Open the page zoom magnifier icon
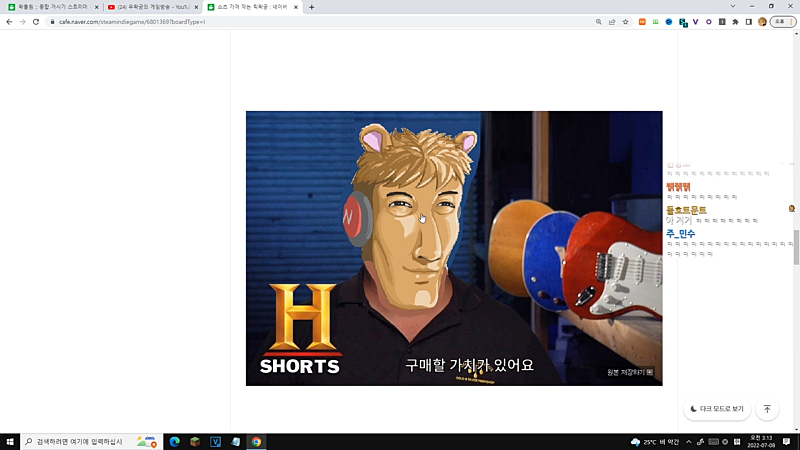 point(598,22)
